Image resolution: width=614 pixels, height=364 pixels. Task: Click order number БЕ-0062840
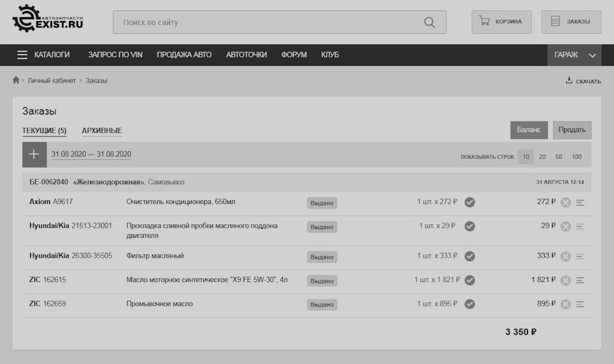(x=49, y=182)
